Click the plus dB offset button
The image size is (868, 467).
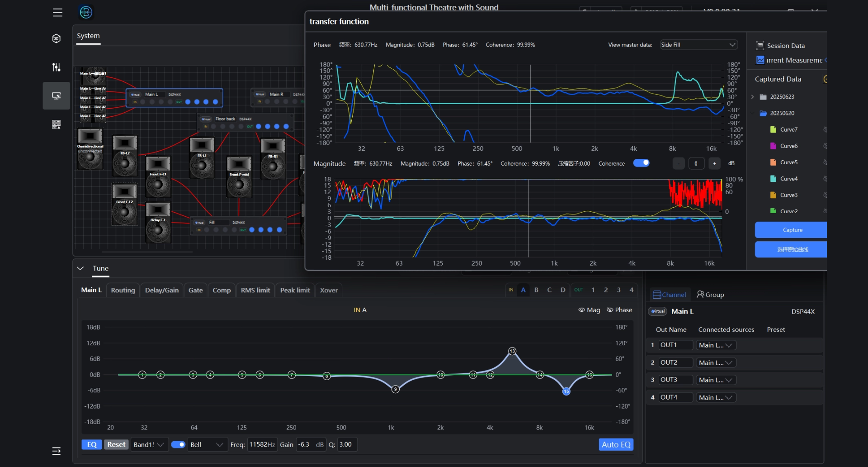point(714,163)
